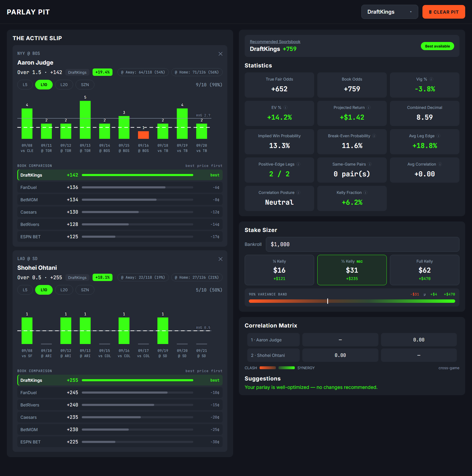Screen dimensions: 472x476
Task: Select BetRivers +240 row for Ohtani
Action: click(120, 405)
